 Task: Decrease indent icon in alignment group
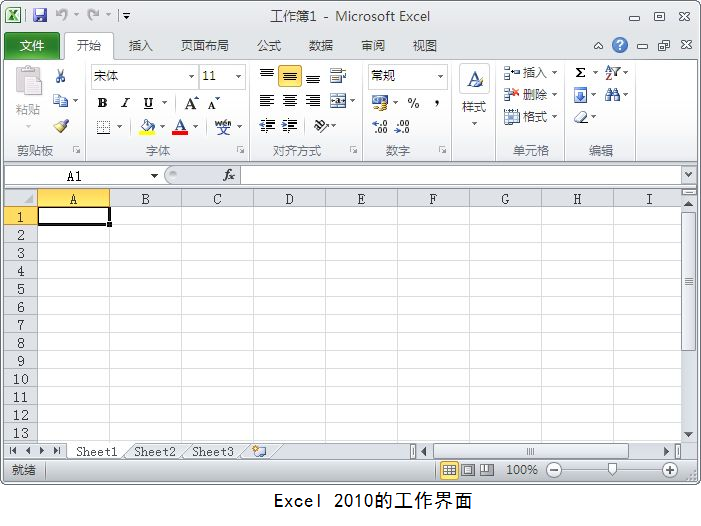[x=267, y=126]
